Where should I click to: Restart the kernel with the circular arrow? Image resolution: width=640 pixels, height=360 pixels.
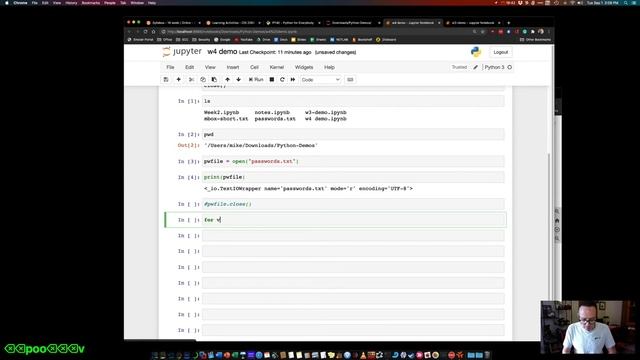click(x=282, y=80)
